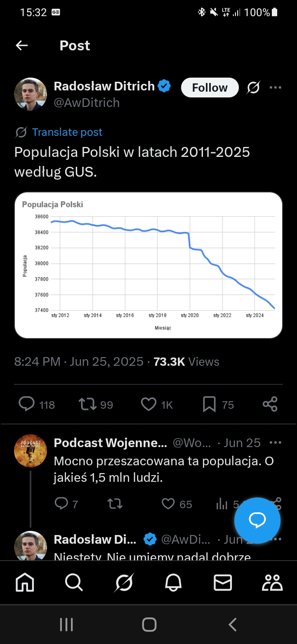Open Podcast Wojenne reply's more options
The image size is (297, 644).
pyautogui.click(x=275, y=443)
